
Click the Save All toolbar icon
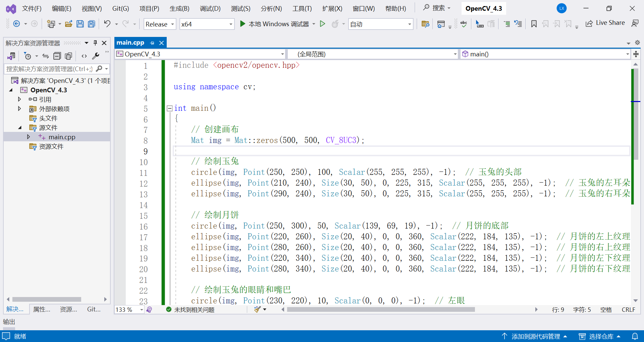[x=91, y=24]
